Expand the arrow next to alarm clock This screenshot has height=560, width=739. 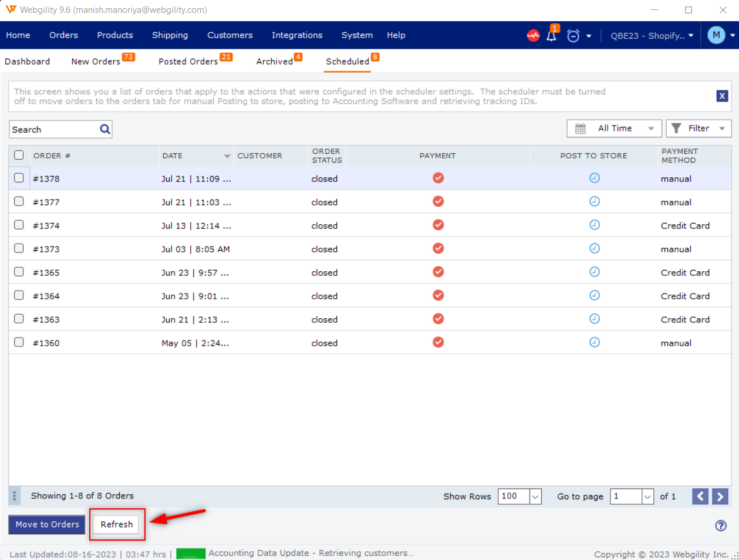(x=588, y=36)
